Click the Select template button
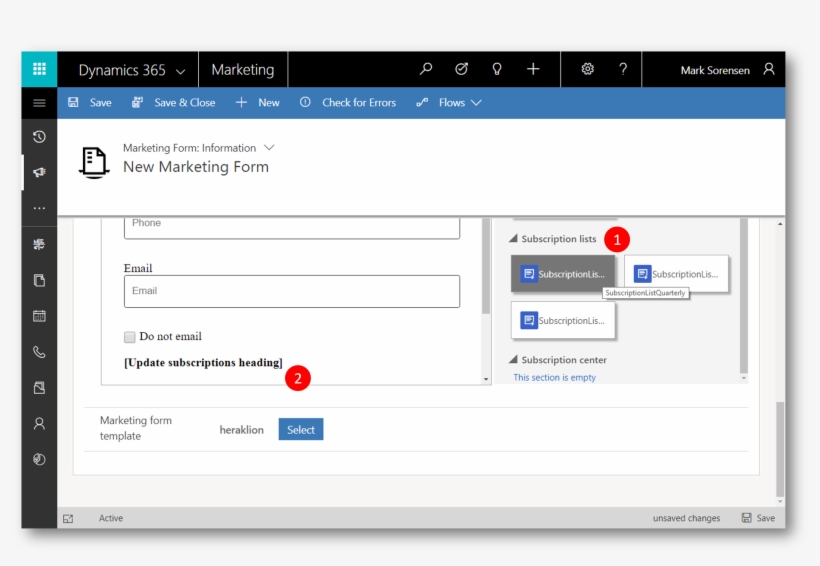The height and width of the screenshot is (566, 820). coord(301,429)
